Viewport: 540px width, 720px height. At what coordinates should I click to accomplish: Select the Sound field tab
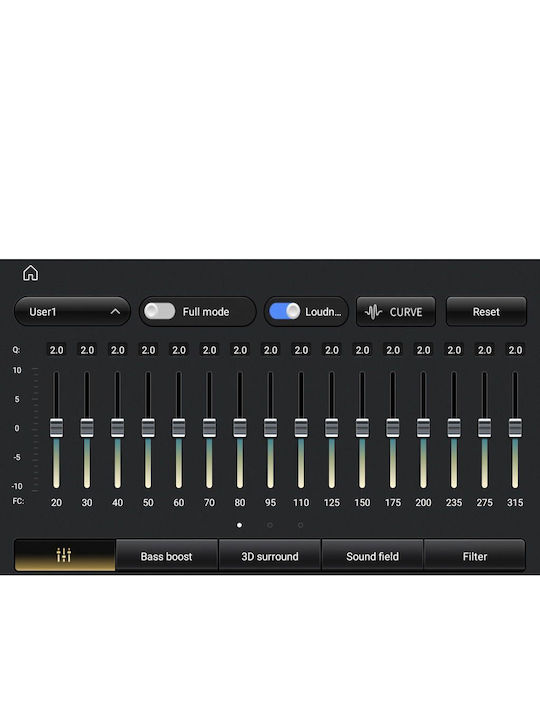pos(372,556)
